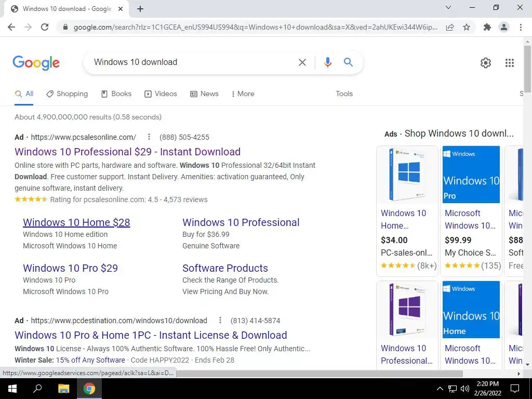Switch to the News tab
532x399 pixels.
[204, 94]
